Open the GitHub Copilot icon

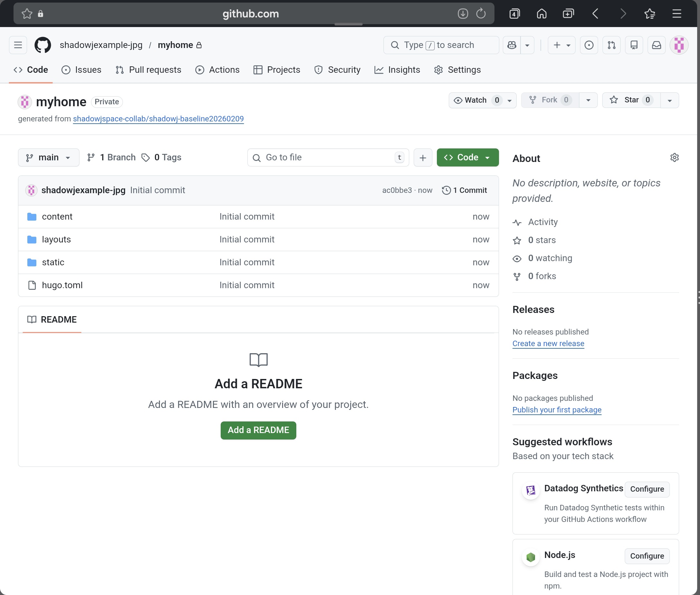pyautogui.click(x=511, y=45)
